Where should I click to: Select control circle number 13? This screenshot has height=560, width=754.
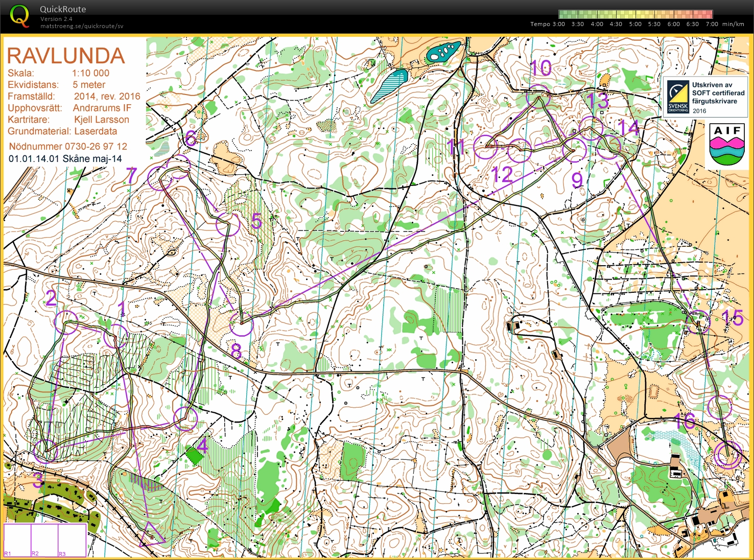[592, 128]
